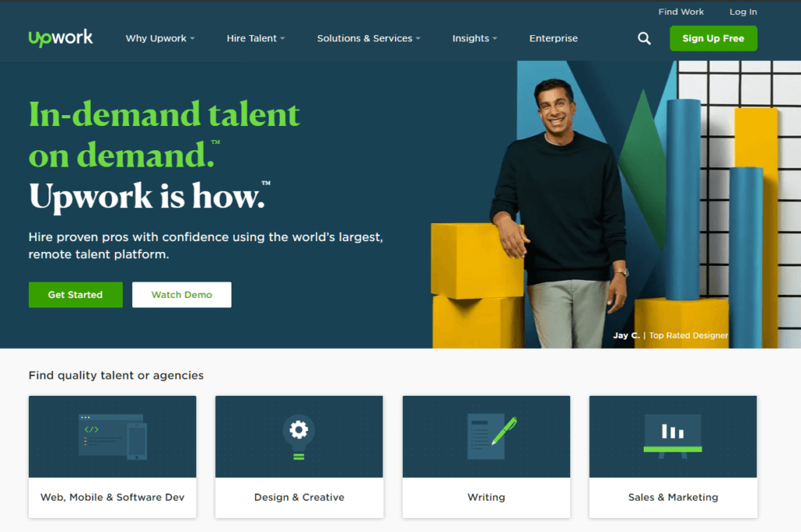Open the Find Work link

(681, 12)
